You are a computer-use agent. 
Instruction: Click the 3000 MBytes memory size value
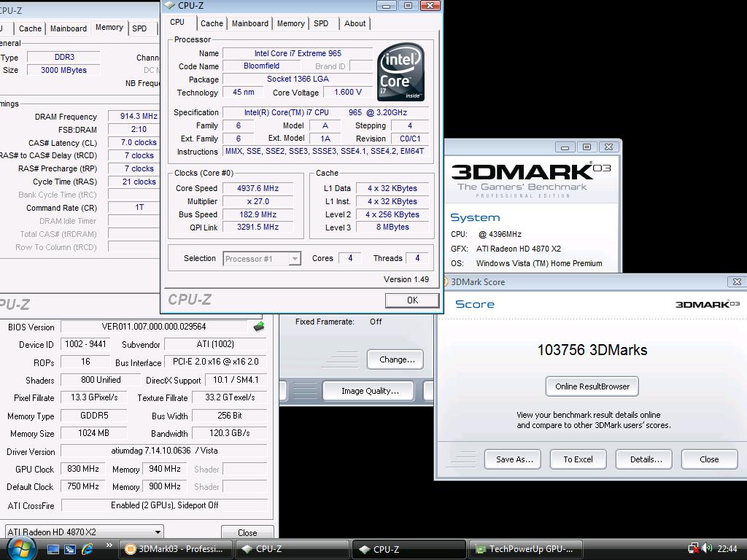(x=64, y=70)
